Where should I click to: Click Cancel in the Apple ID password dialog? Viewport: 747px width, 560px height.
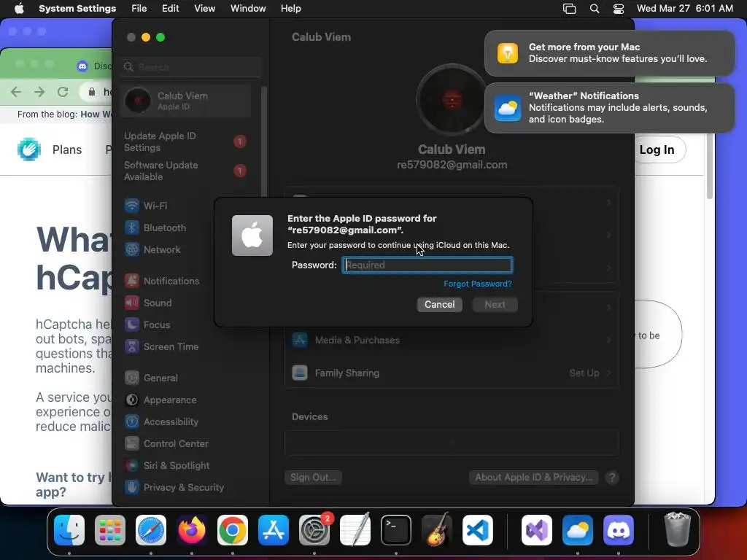click(439, 304)
